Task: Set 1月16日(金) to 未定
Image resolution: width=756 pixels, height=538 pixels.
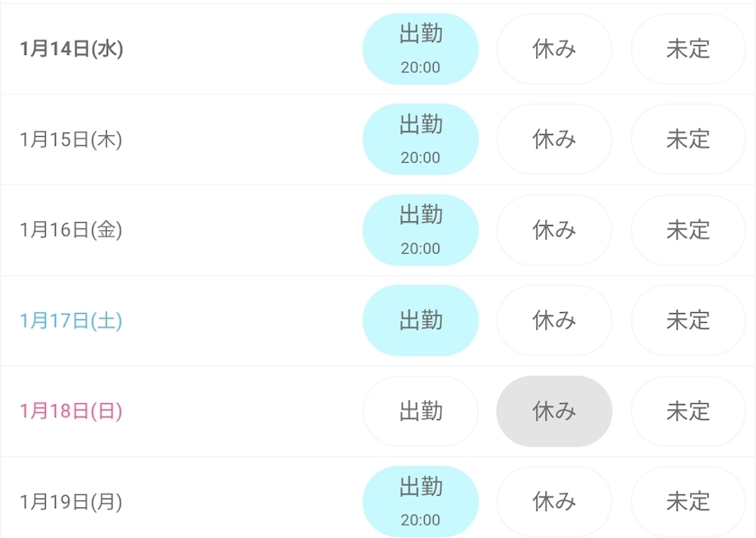Action: tap(688, 230)
